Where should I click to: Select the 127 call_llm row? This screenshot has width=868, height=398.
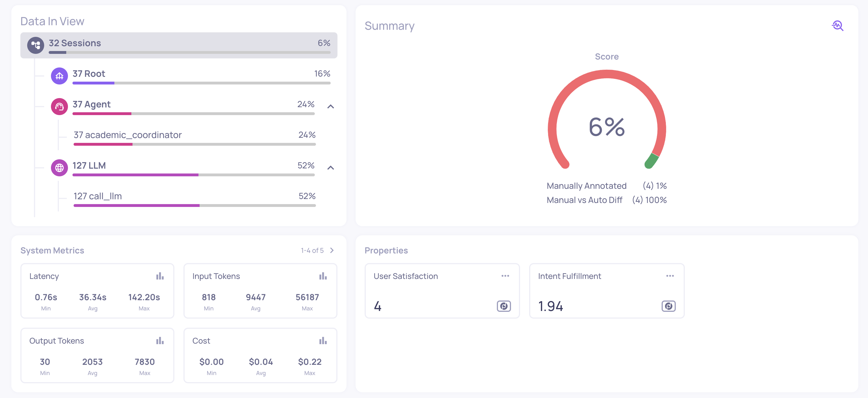98,196
